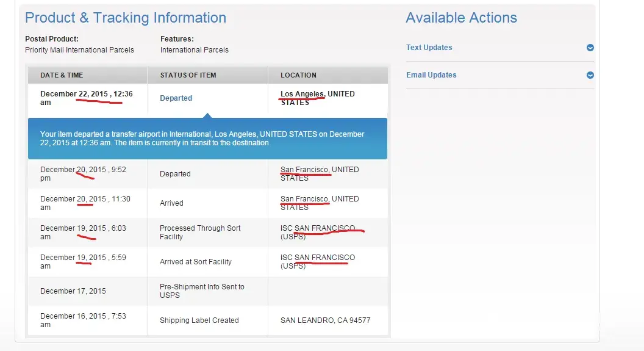Expand the Email Updates chevron icon

[590, 75]
